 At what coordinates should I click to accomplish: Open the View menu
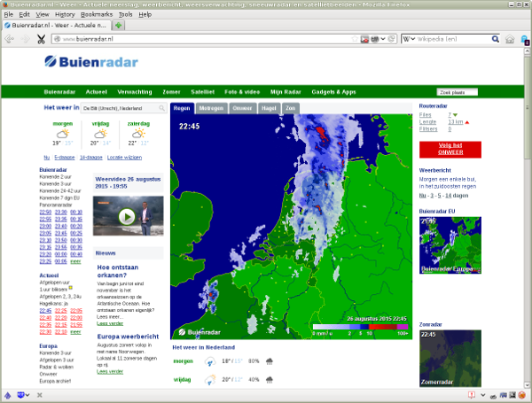pyautogui.click(x=43, y=14)
